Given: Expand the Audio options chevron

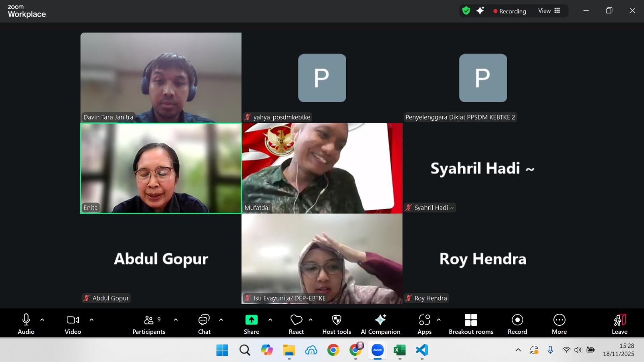Looking at the screenshot, I should (x=42, y=320).
